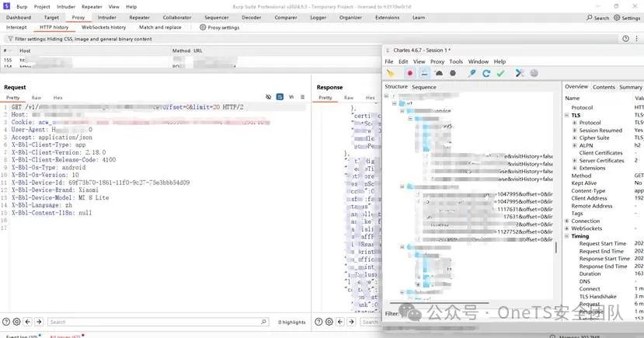Open the Proxy settings button
This screenshot has width=644, height=338.
(220, 27)
